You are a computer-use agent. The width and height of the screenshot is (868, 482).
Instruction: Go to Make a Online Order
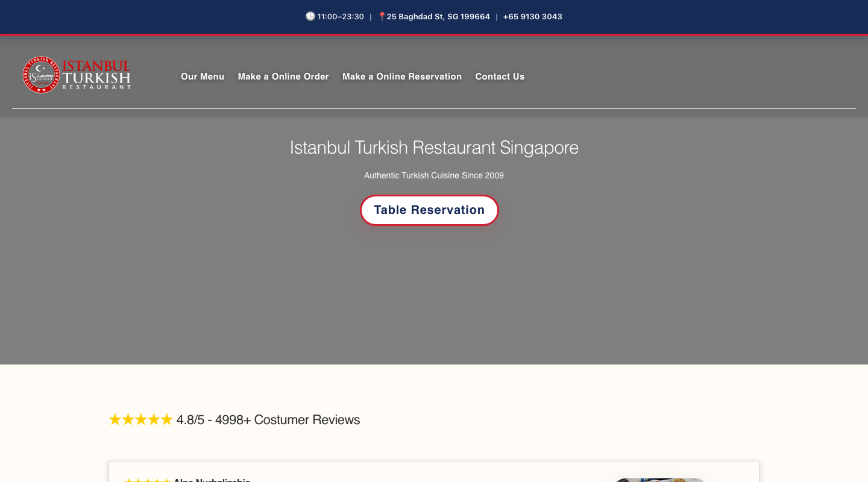coord(283,77)
